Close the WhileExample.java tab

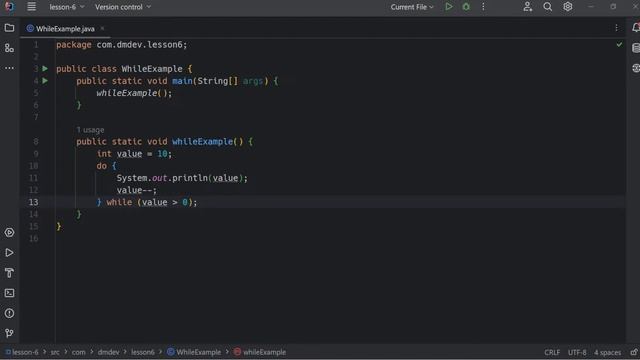click(x=102, y=29)
